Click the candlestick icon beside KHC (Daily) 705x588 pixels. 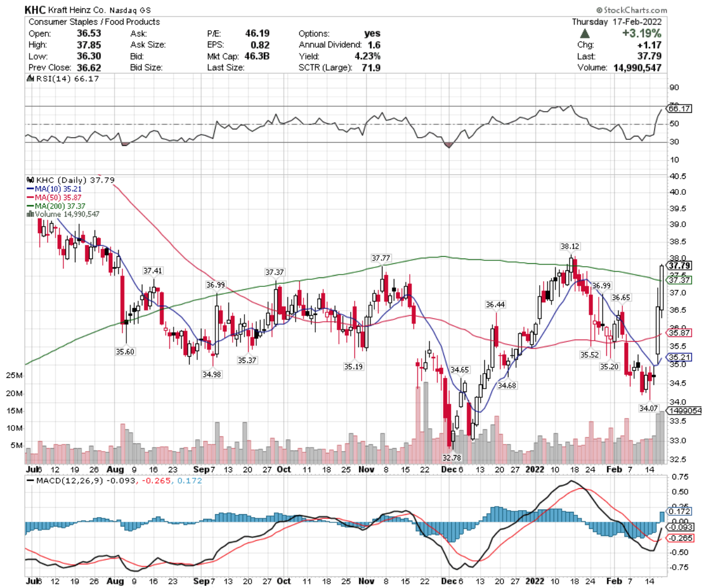[31, 180]
